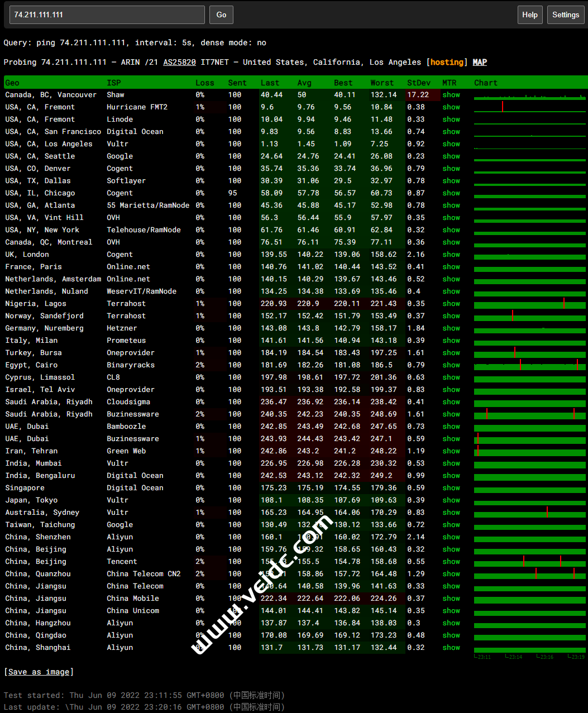Click the Geo column header
The width and height of the screenshot is (588, 713).
pyautogui.click(x=12, y=83)
